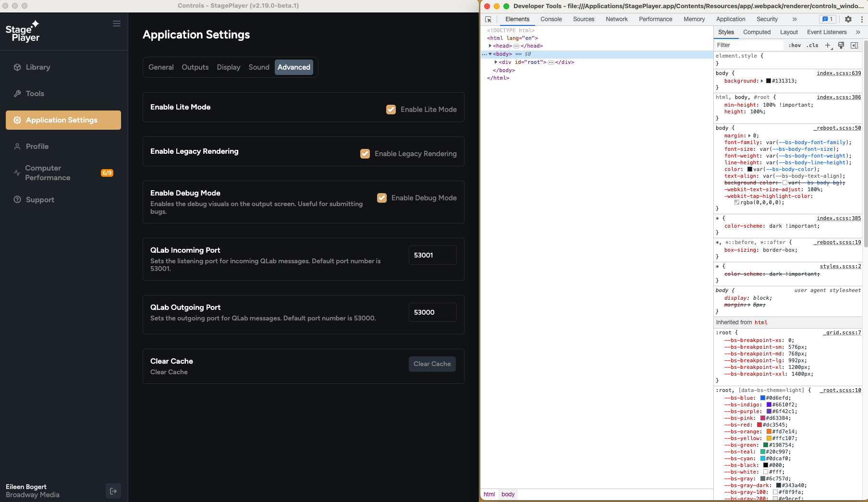Viewport: 868px width, 502px height.
Task: Toggle the computed styles sidebar pane icon
Action: [x=854, y=45]
